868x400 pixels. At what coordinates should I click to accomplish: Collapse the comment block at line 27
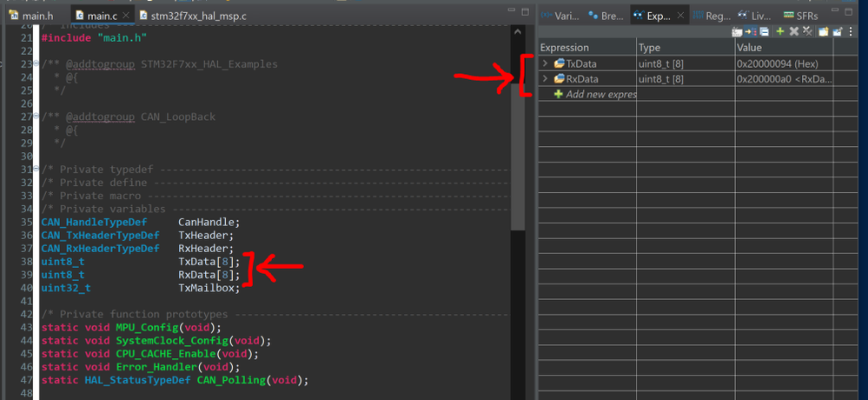click(36, 117)
